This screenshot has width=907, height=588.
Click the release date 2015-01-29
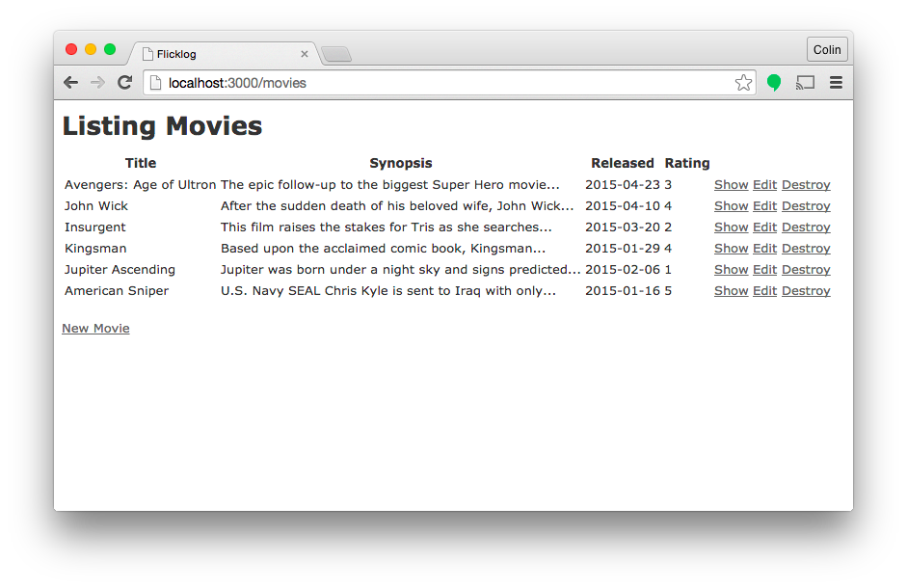(623, 249)
